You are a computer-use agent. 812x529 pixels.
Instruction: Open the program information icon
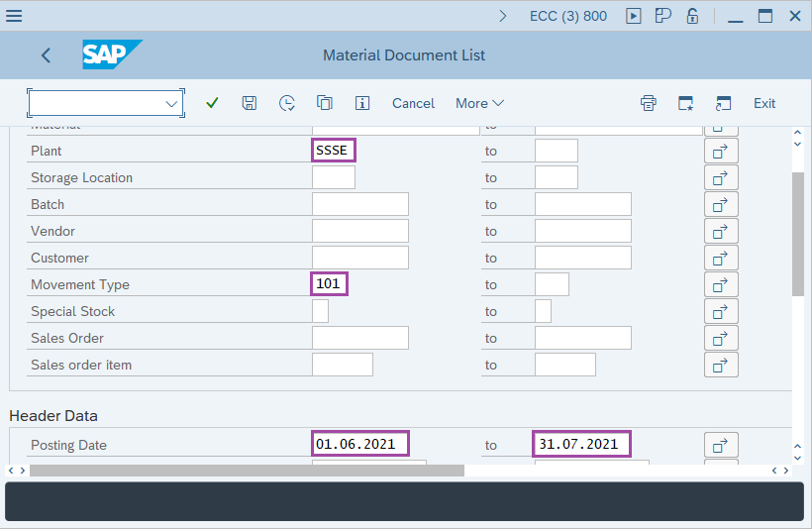(362, 103)
